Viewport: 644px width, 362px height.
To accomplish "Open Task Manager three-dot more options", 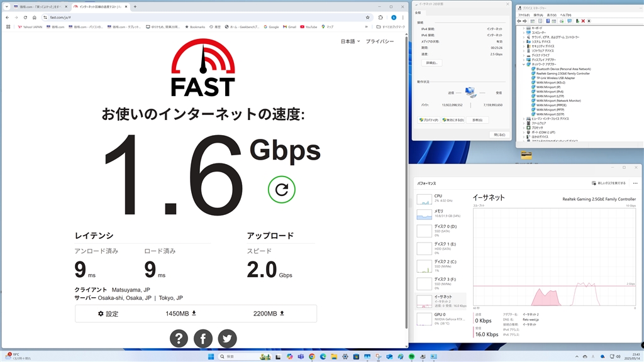I will tap(635, 183).
